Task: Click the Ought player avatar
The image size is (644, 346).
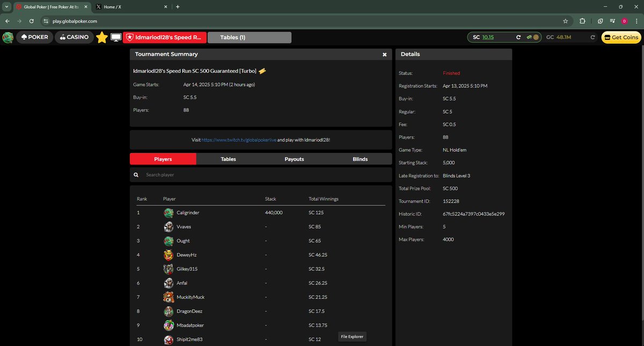Action: click(x=169, y=241)
